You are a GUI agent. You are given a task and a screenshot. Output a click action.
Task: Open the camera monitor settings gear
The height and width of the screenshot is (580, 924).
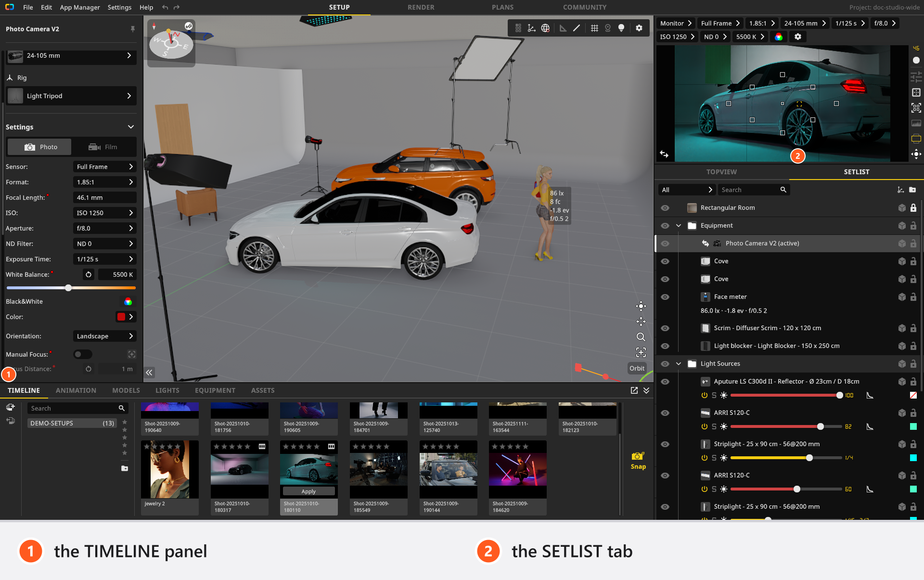pyautogui.click(x=798, y=37)
